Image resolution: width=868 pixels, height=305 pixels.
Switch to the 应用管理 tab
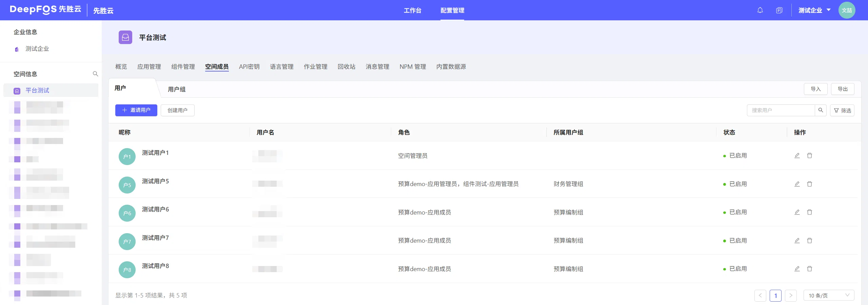[149, 67]
